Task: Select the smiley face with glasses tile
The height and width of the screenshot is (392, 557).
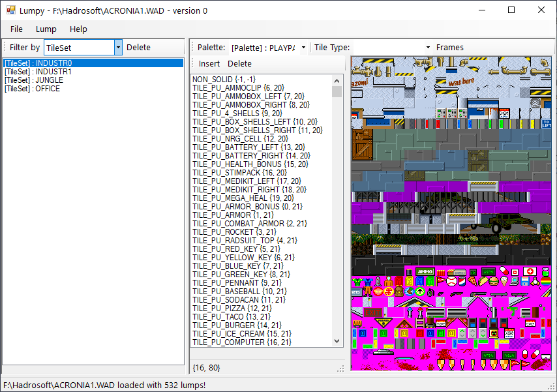Action: (535, 103)
